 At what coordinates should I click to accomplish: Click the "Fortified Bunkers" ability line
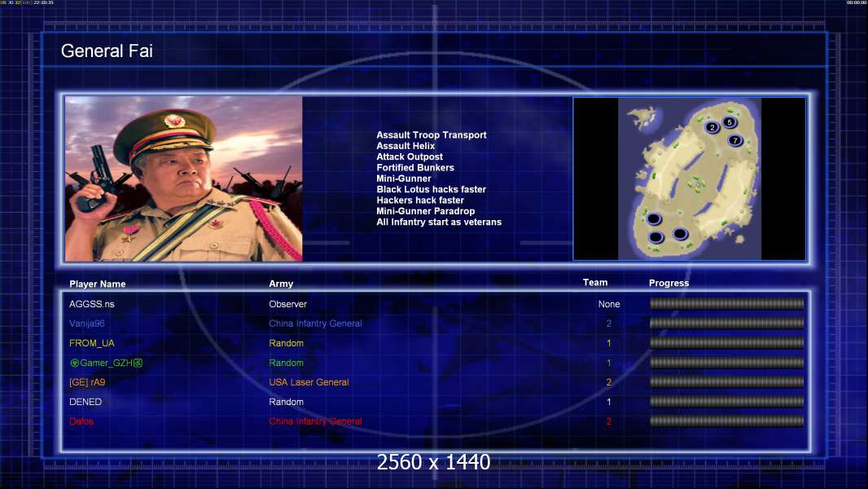pos(415,167)
